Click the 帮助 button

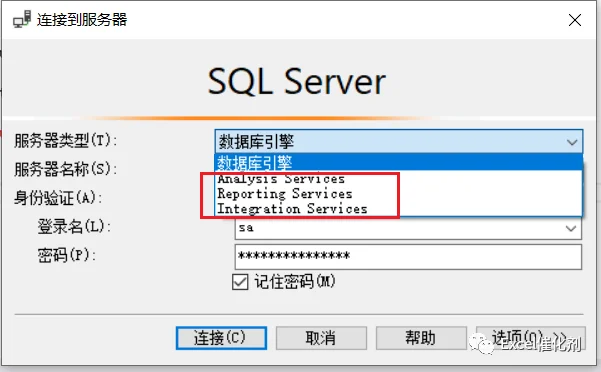tap(421, 338)
